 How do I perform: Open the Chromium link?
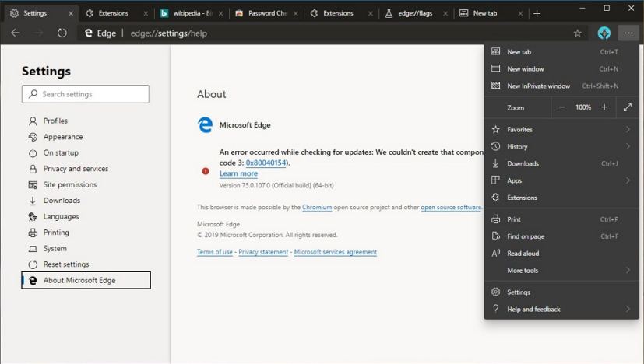click(x=317, y=207)
